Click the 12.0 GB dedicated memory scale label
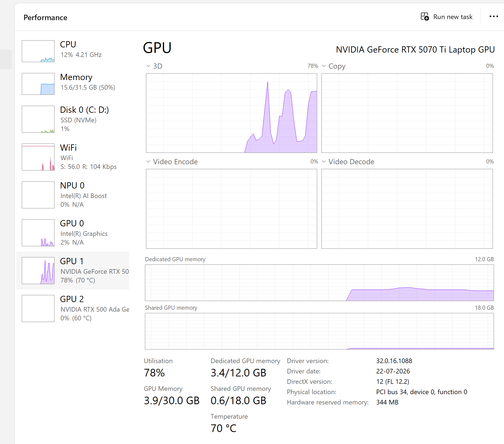Screen dimensions: 504x444 click(x=484, y=259)
